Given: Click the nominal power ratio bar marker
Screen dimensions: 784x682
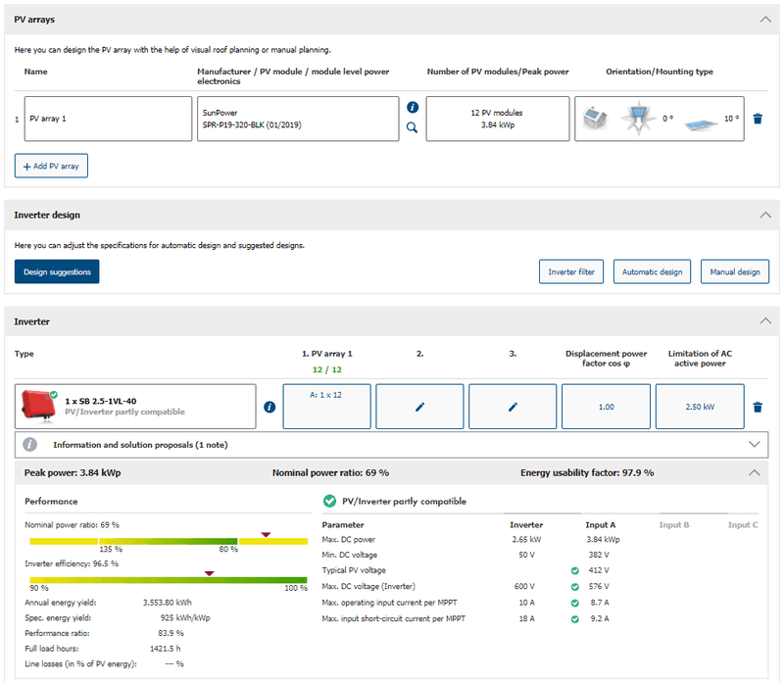Looking at the screenshot, I should (x=266, y=535).
